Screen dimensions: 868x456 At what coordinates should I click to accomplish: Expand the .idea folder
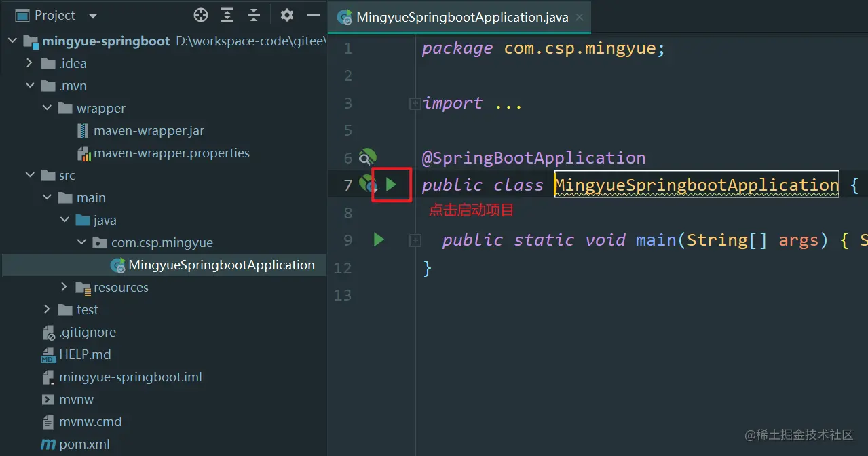tap(29, 63)
